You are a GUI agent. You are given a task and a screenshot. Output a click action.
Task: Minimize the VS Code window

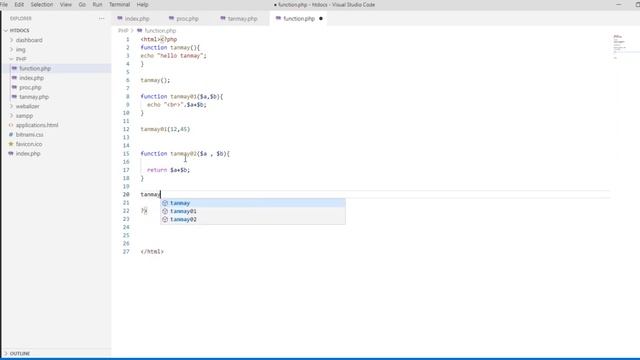click(619, 4)
